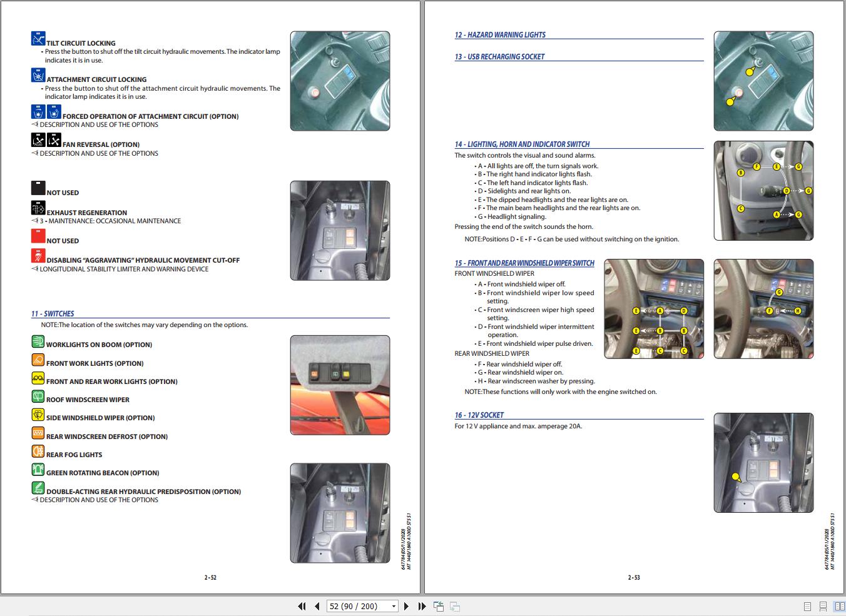Click the 12V socket photo
The image size is (846, 616).
coord(763,463)
